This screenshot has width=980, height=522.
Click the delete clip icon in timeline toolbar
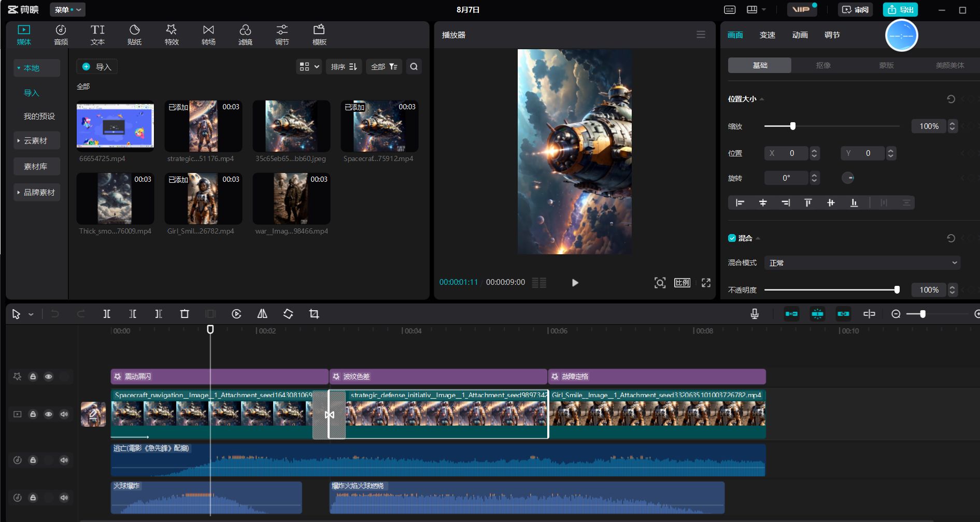184,314
